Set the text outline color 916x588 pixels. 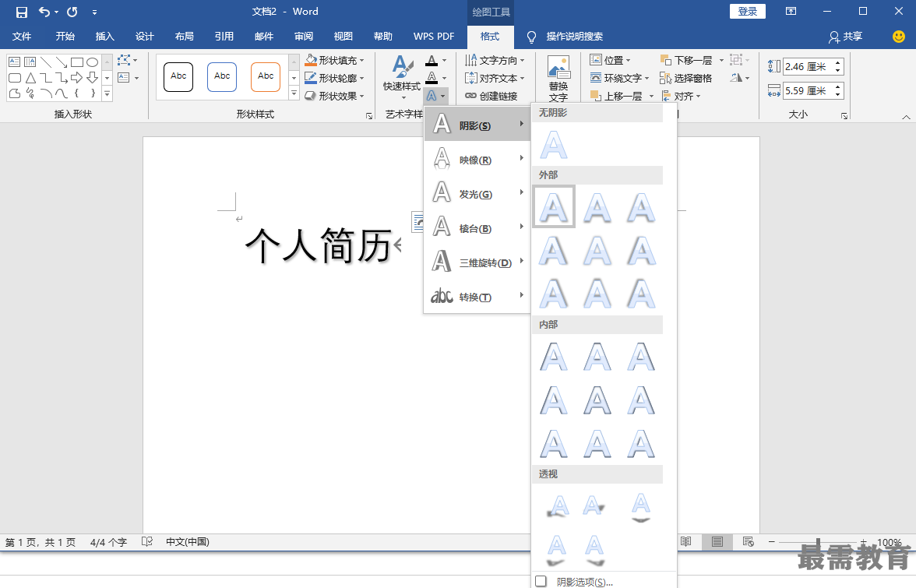(432, 78)
